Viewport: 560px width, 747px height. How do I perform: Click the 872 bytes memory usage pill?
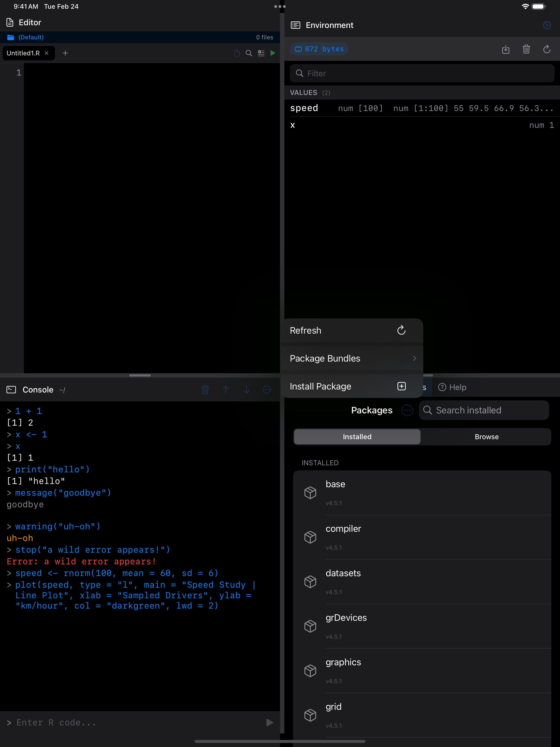click(319, 49)
